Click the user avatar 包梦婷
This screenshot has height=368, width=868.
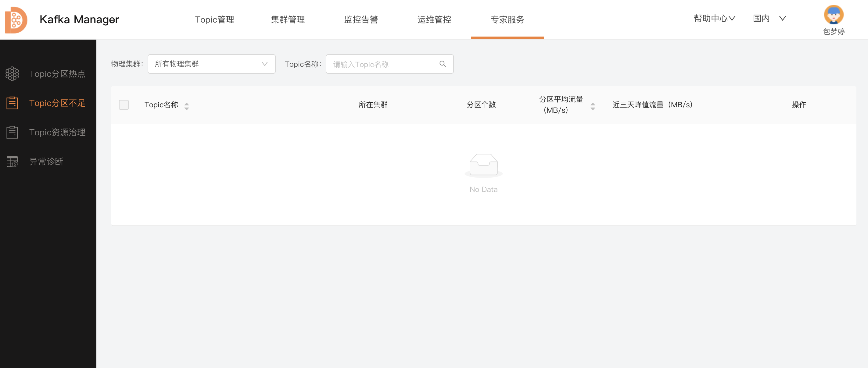click(x=833, y=15)
